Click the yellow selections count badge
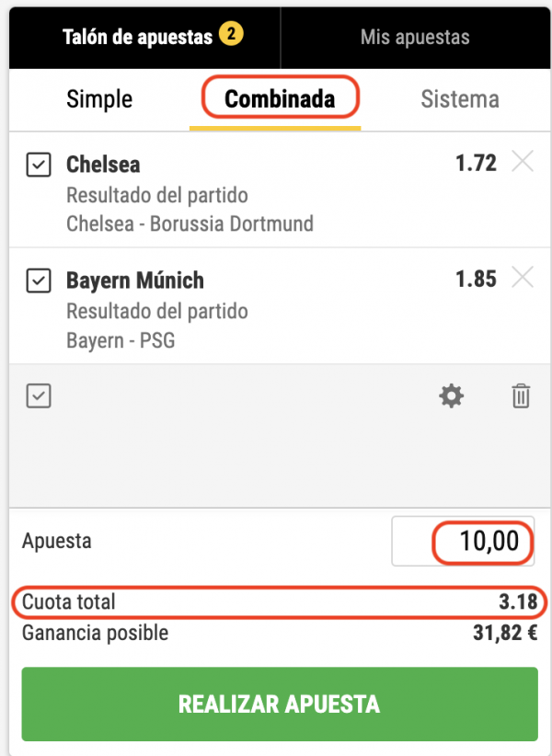The height and width of the screenshot is (756, 552). click(230, 36)
